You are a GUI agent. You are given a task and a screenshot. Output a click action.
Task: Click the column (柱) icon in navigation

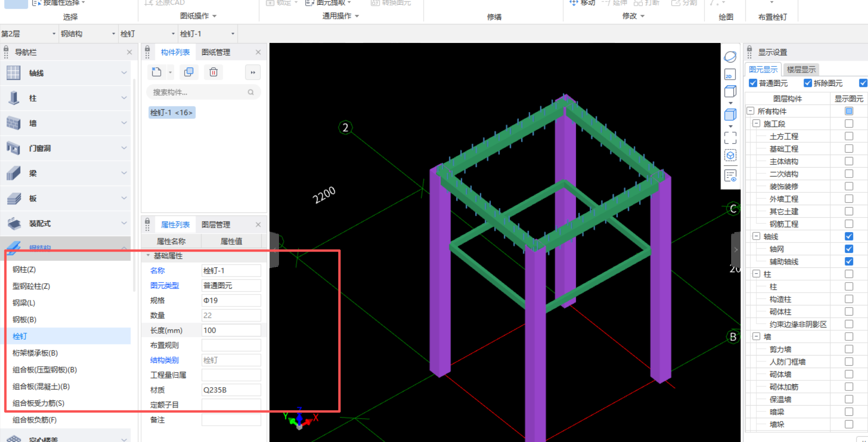coord(13,98)
